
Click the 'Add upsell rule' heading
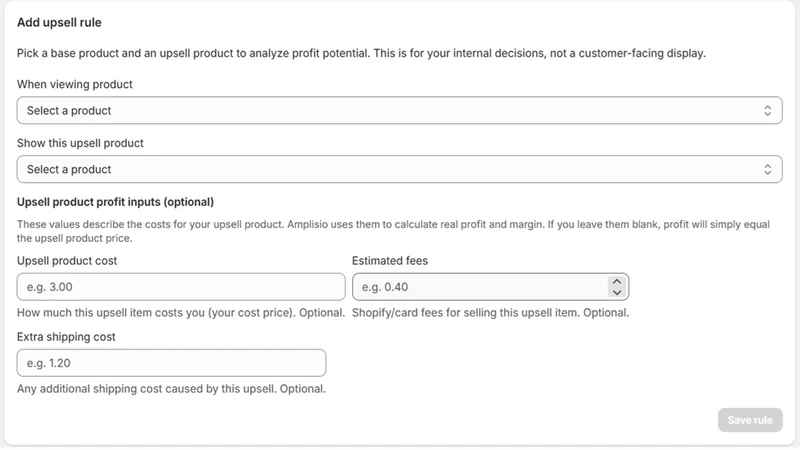tap(59, 22)
